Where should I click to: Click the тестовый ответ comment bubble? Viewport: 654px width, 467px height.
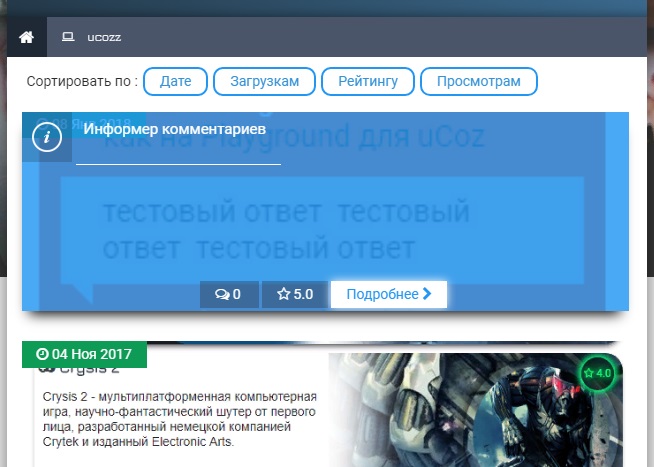[x=322, y=230]
